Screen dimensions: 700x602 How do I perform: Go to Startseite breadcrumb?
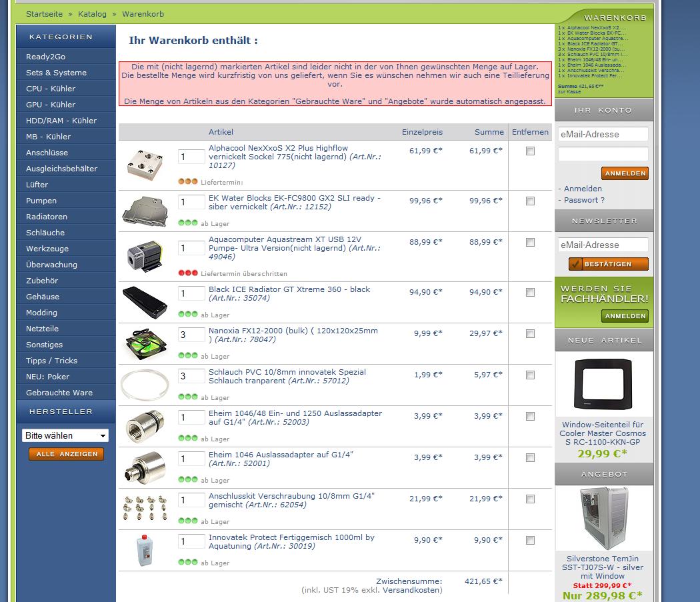click(44, 14)
